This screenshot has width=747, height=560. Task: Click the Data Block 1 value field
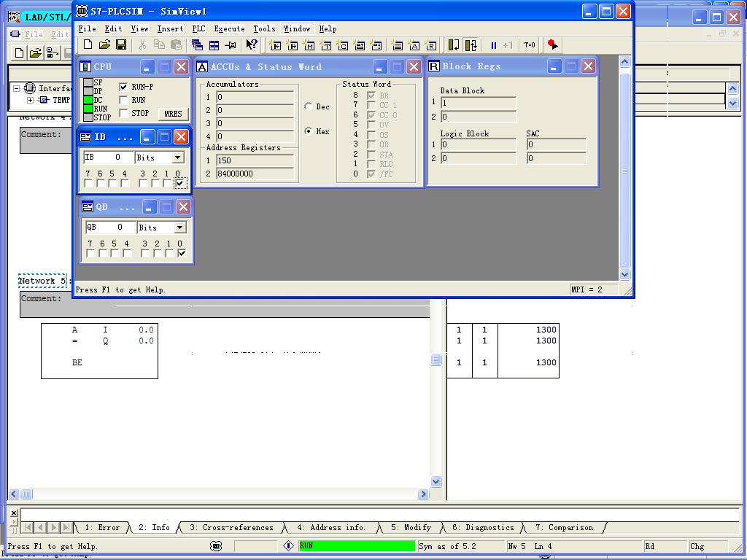tap(479, 103)
